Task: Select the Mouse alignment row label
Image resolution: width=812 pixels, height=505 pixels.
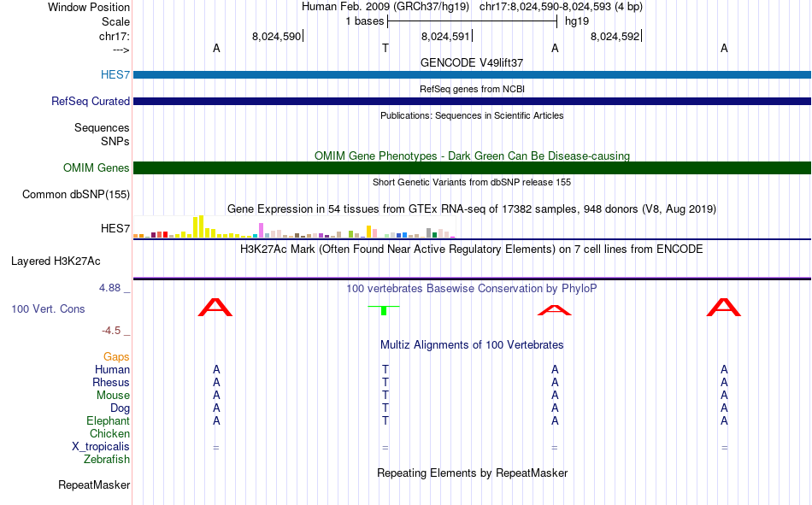Action: (x=113, y=395)
